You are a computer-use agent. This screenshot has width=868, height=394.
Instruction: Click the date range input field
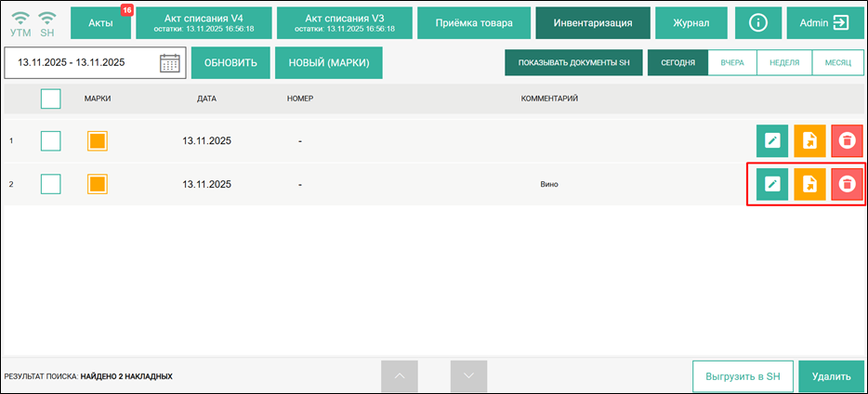(x=82, y=63)
